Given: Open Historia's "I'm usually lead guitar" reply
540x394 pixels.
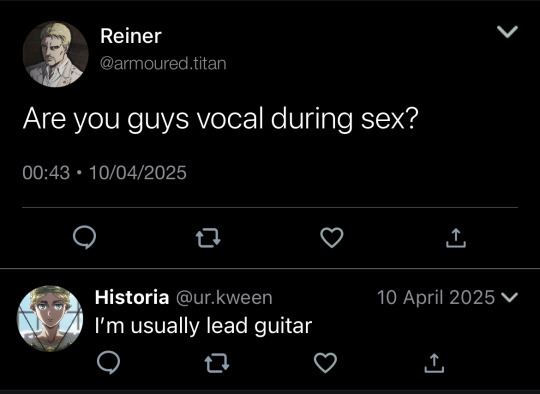Looking at the screenshot, I should [x=203, y=326].
